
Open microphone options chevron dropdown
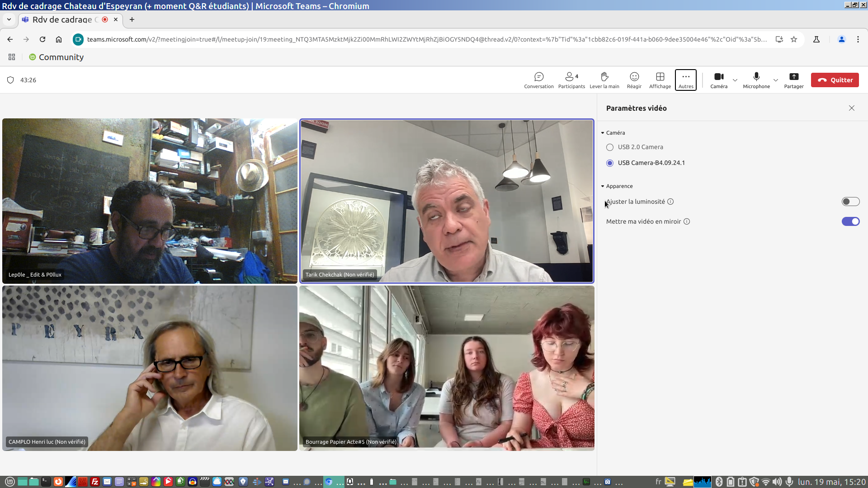(776, 80)
